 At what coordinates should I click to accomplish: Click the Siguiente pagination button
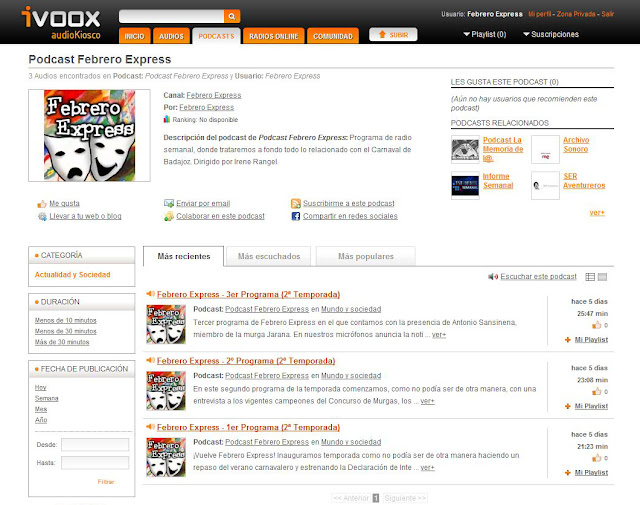[x=405, y=498]
